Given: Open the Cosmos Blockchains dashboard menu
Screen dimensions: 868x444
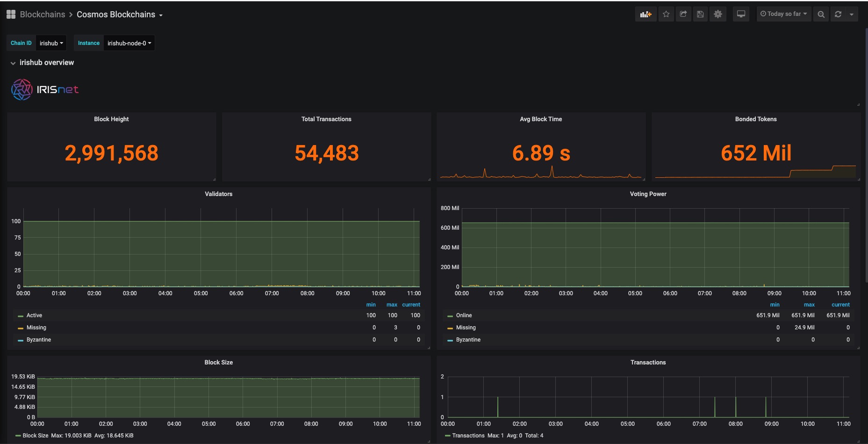Looking at the screenshot, I should pos(120,15).
